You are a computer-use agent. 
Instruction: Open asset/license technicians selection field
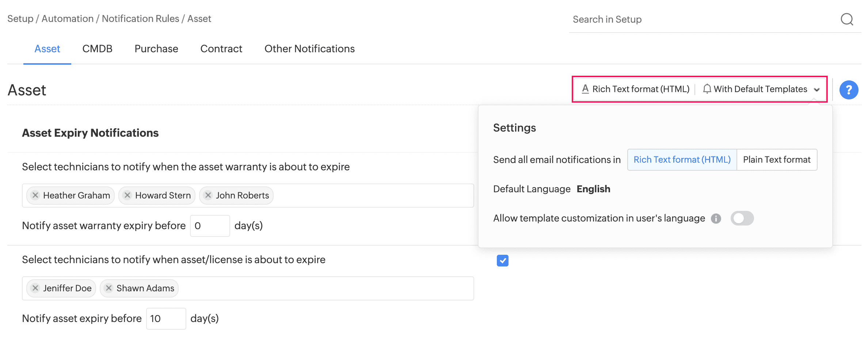coord(325,288)
